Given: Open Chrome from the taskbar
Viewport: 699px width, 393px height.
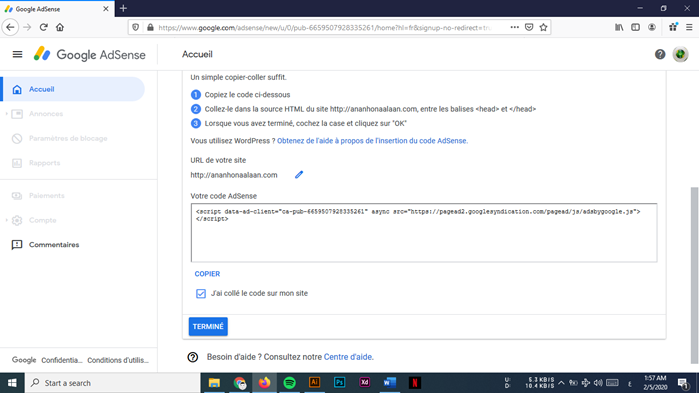Looking at the screenshot, I should coord(240,383).
